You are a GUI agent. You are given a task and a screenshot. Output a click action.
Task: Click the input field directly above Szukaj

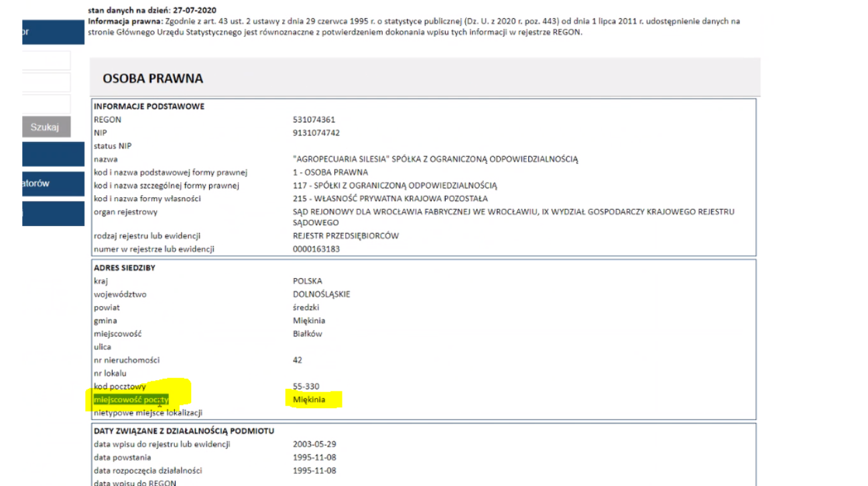coord(46,104)
